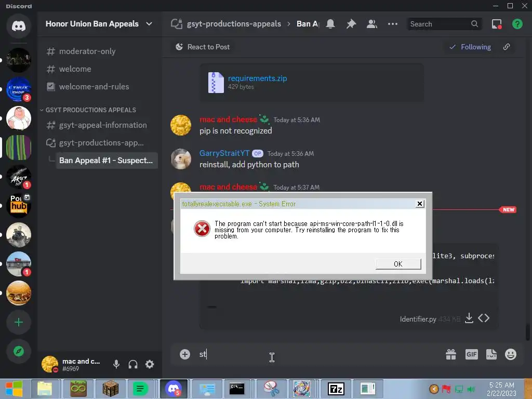The width and height of the screenshot is (532, 399).
Task: Toggle the Following post button
Action: tap(470, 47)
